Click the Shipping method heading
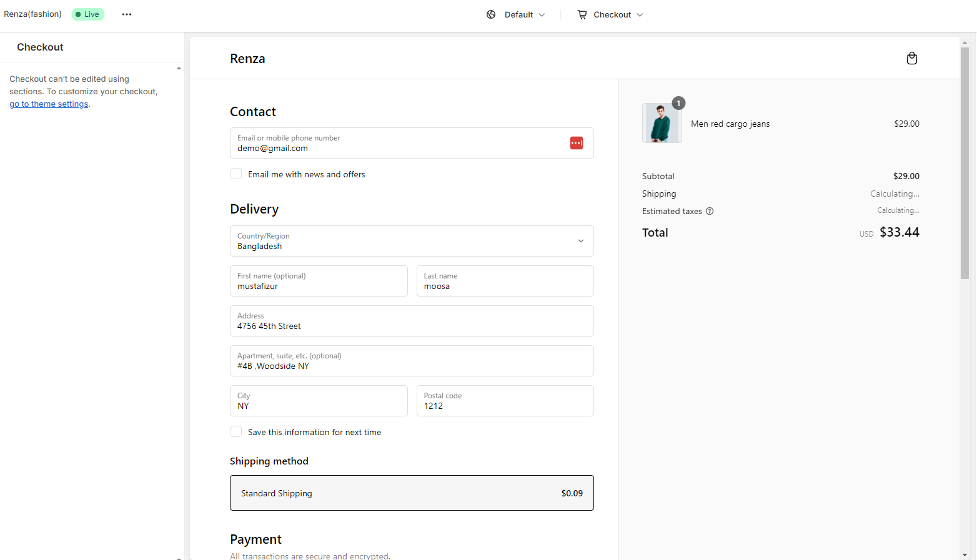This screenshot has height=560, width=977. pyautogui.click(x=269, y=461)
